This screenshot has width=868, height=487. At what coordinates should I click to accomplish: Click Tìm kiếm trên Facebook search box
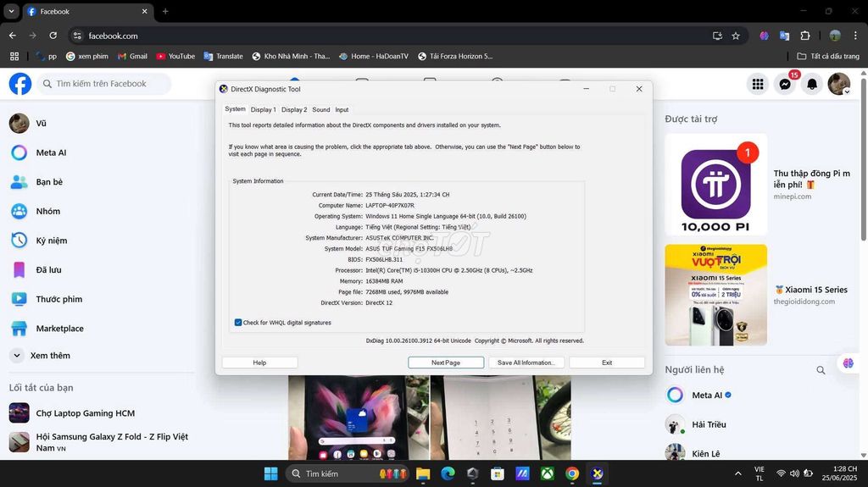(x=104, y=84)
